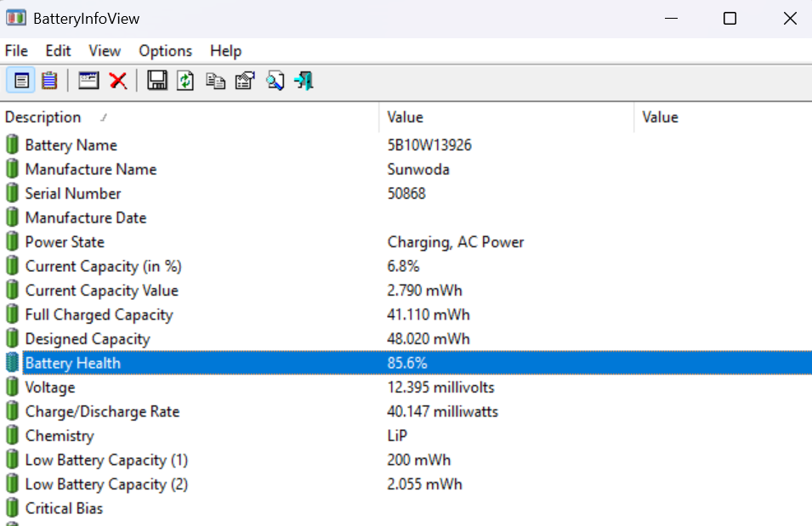Select the Charge/Discharge Rate row label
Viewport: 812px width, 526px height.
click(102, 411)
